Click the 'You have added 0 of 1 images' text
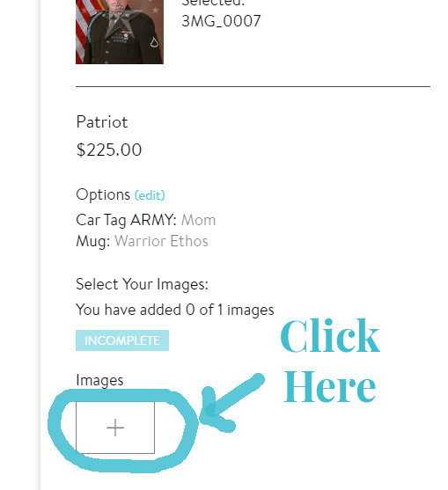 tap(175, 310)
